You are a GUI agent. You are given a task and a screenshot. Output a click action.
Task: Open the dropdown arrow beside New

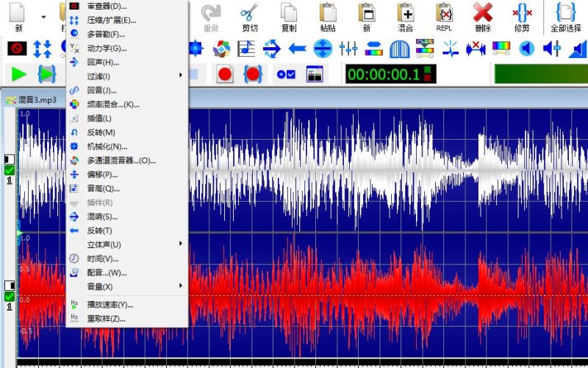43,17
